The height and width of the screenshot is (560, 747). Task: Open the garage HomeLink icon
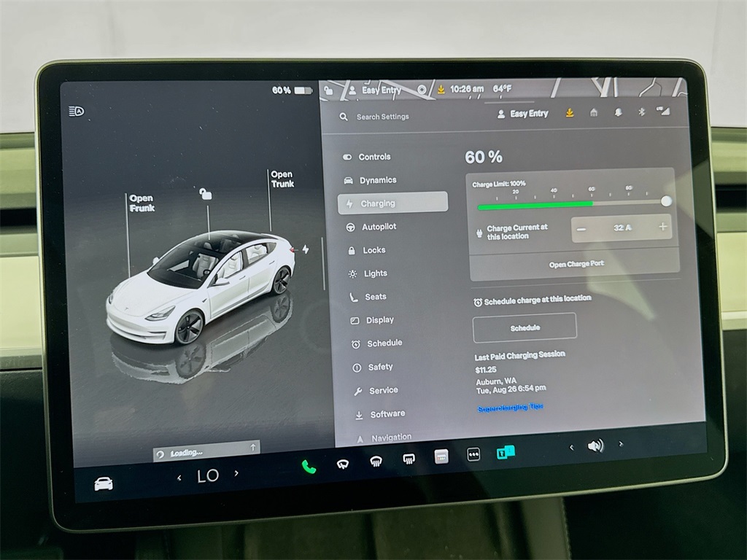click(594, 113)
